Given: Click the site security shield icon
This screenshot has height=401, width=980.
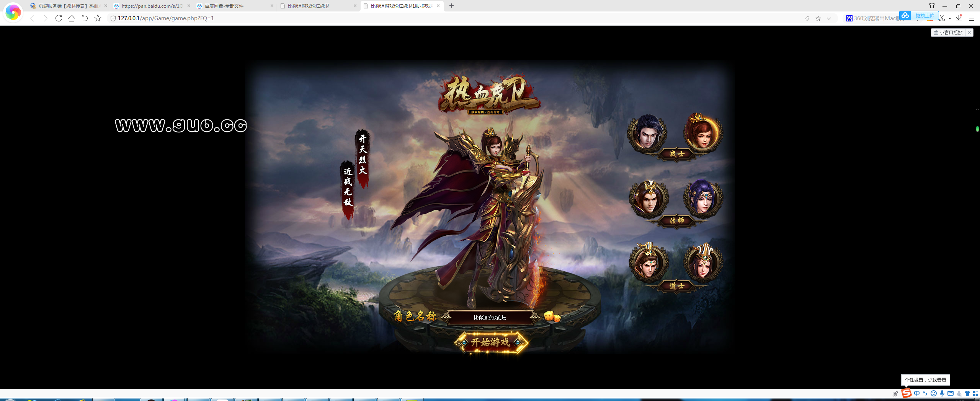Looking at the screenshot, I should pos(113,18).
